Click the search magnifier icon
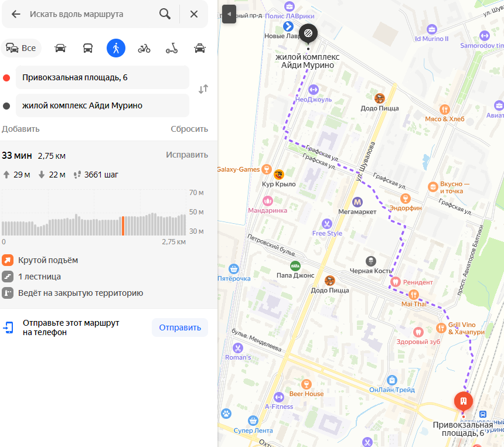This screenshot has width=504, height=447. point(165,14)
